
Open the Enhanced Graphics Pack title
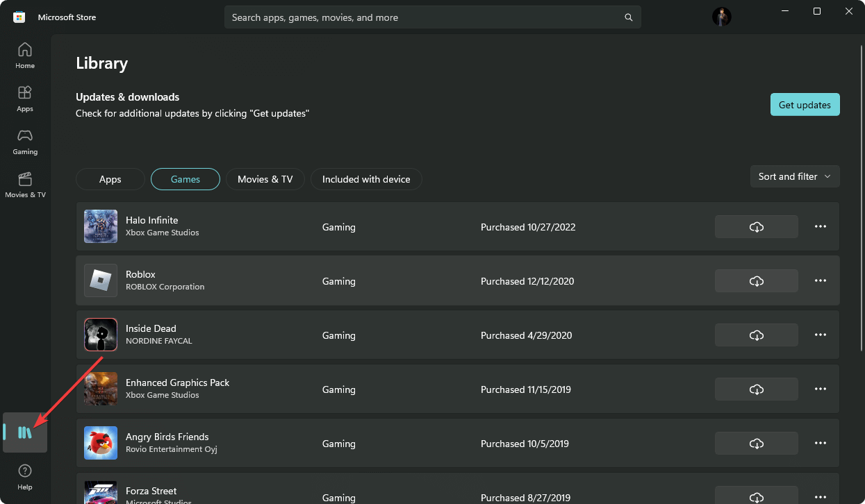pos(177,383)
